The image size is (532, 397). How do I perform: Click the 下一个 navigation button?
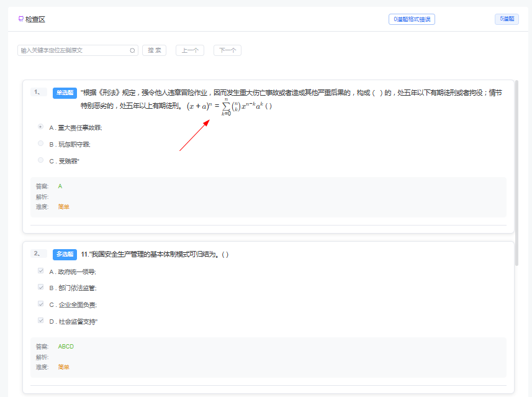[x=227, y=50]
